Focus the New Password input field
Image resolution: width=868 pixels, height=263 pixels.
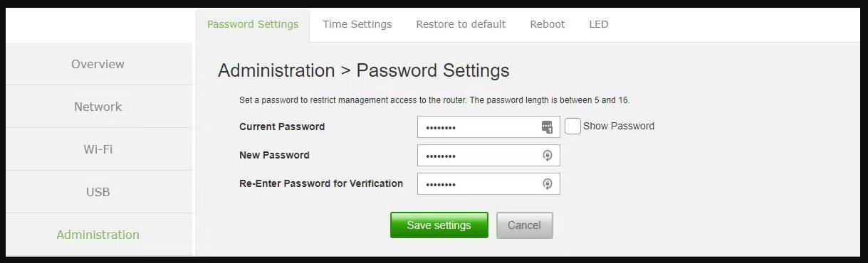point(488,156)
